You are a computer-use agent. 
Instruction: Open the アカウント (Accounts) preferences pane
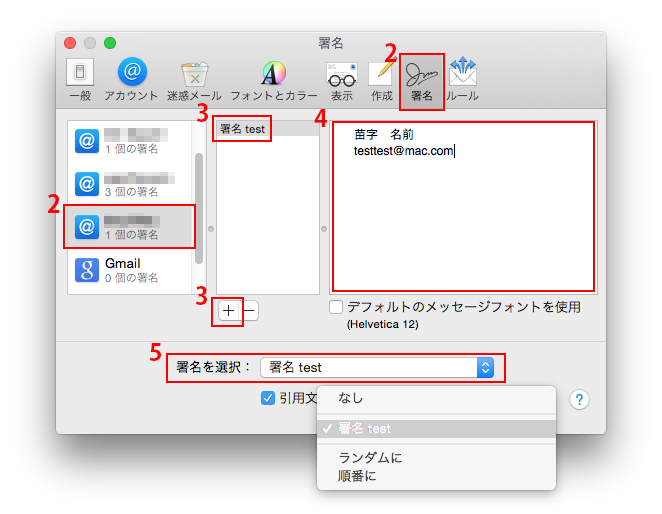pyautogui.click(x=131, y=80)
